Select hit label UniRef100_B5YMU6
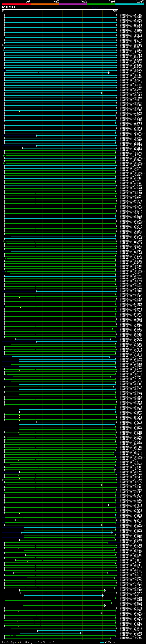 tap(131, 552)
